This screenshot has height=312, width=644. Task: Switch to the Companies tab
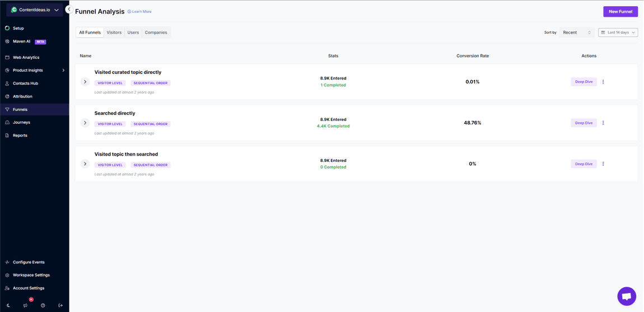[x=156, y=32]
